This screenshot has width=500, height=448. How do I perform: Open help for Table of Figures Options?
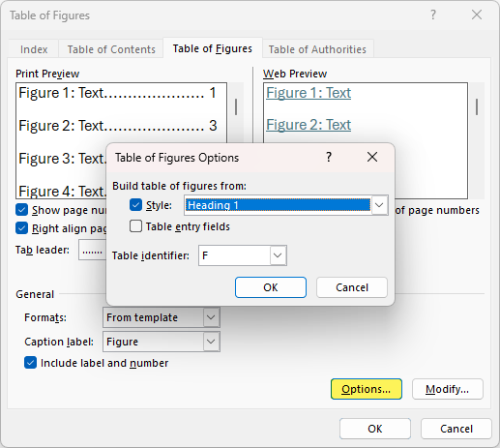click(x=329, y=158)
